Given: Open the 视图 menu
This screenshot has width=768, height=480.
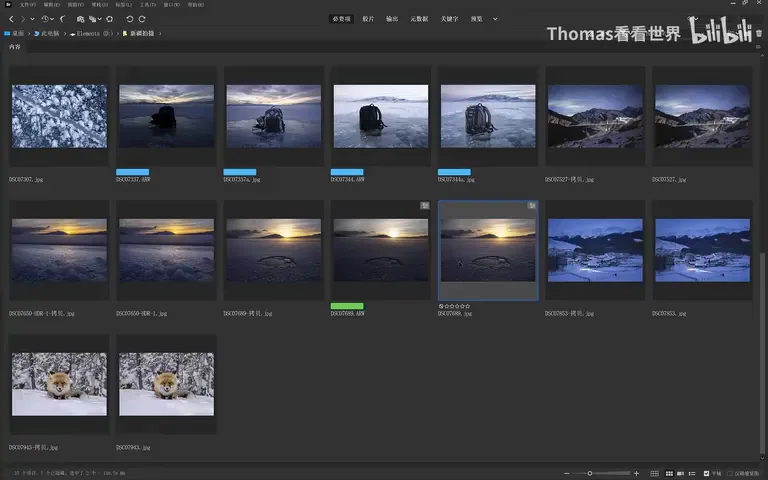Looking at the screenshot, I should 75,4.
